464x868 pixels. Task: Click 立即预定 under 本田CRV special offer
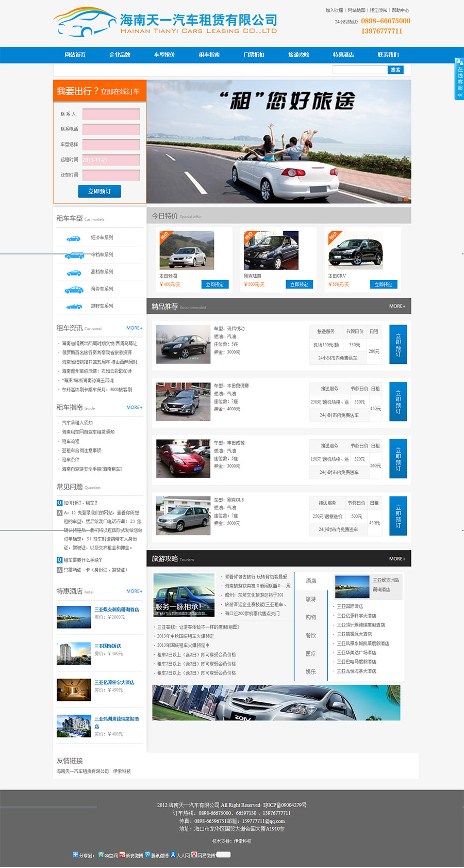tap(383, 284)
